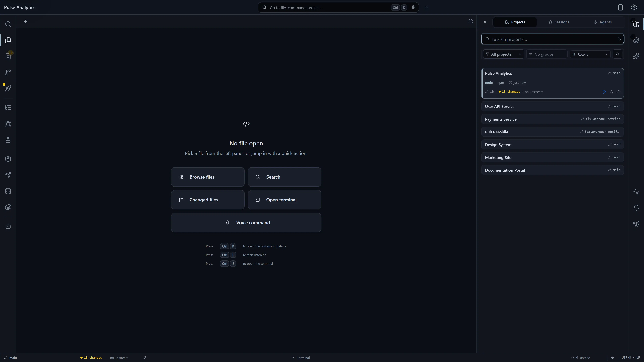
Task: Open the git branch sidebar icon
Action: [8, 72]
